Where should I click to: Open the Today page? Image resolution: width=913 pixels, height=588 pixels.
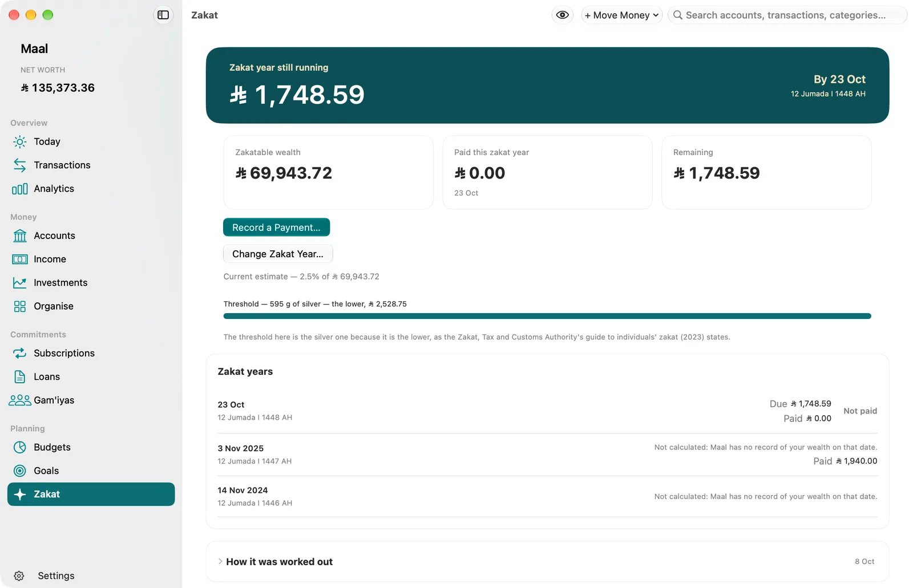[x=47, y=141]
